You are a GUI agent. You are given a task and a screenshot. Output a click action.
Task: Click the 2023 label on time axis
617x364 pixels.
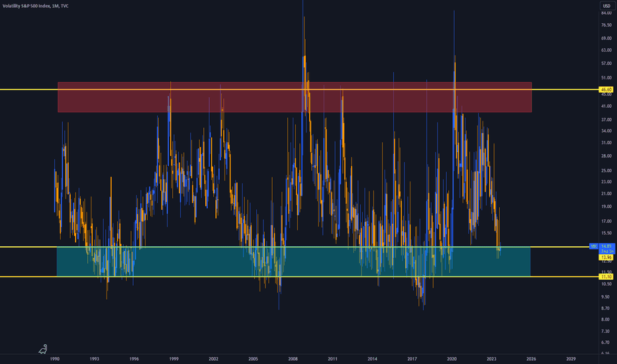pos(491,359)
